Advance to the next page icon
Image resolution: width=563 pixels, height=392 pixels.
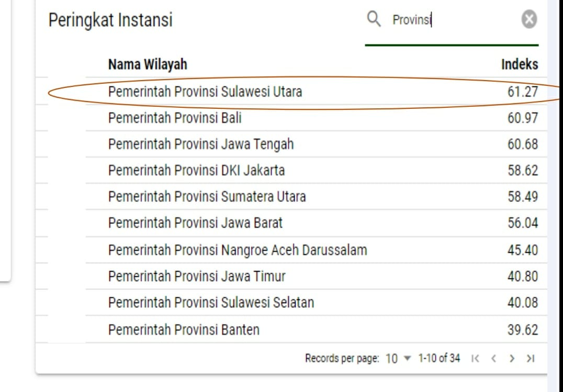pyautogui.click(x=512, y=359)
